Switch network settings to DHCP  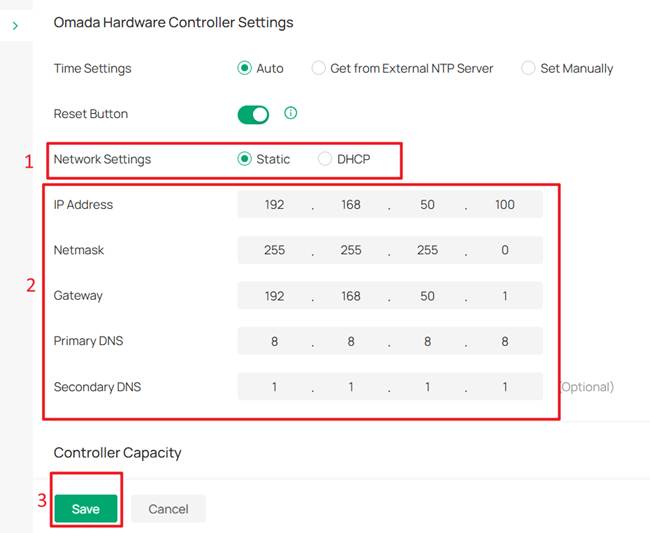[x=325, y=159]
